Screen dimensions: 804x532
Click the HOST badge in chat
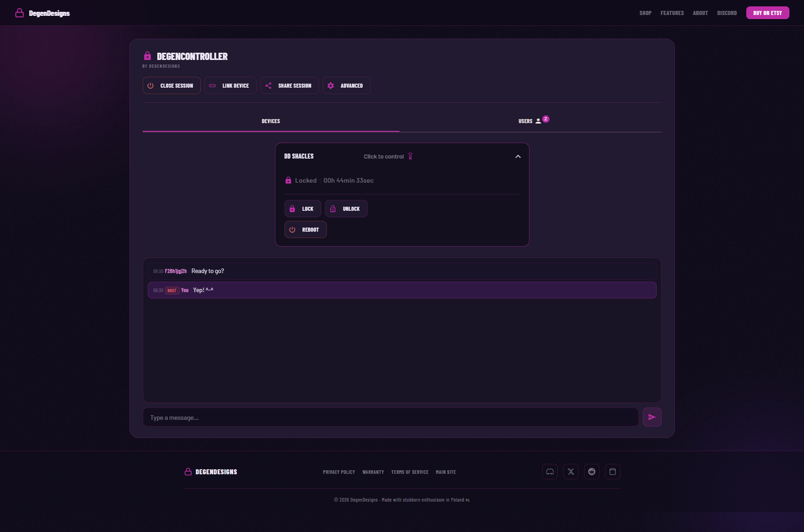click(172, 290)
